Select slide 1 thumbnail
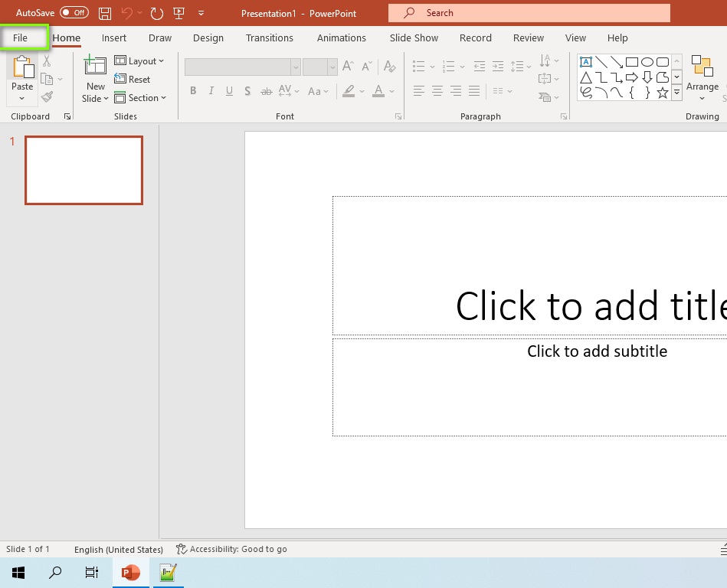 click(x=84, y=170)
